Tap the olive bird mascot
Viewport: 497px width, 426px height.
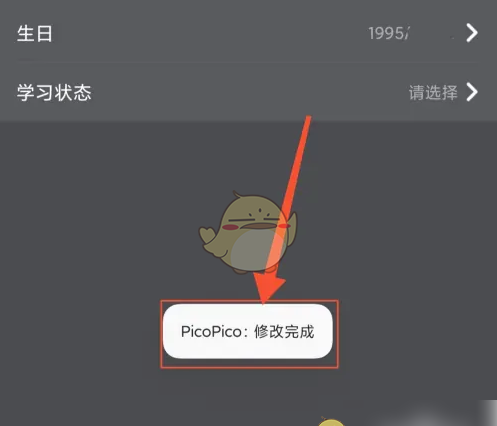pos(248,232)
